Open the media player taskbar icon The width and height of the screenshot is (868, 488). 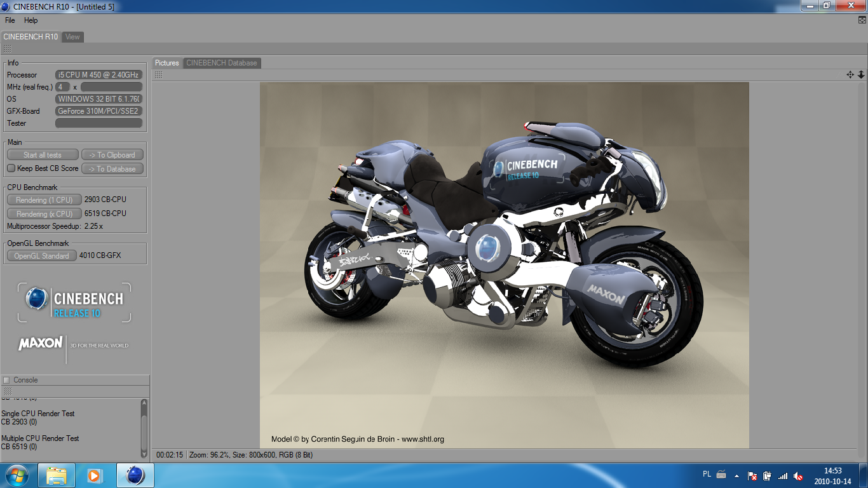(x=95, y=475)
